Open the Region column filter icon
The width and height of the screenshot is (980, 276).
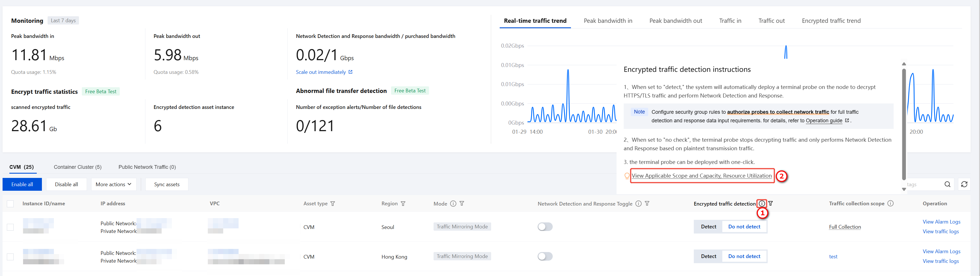pos(403,204)
